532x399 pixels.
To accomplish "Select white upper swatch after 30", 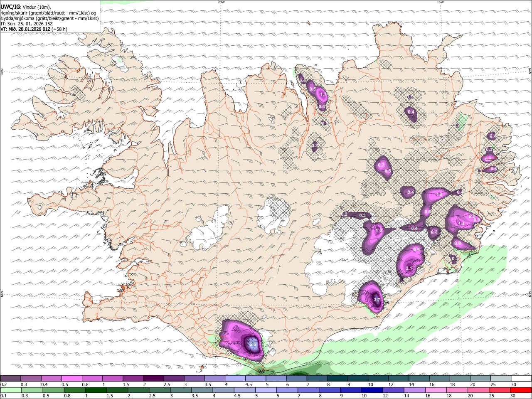I will [x=521, y=379].
